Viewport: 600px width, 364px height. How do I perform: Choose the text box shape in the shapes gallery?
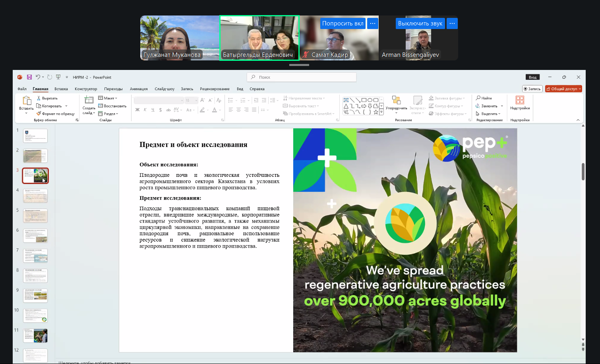[346, 100]
